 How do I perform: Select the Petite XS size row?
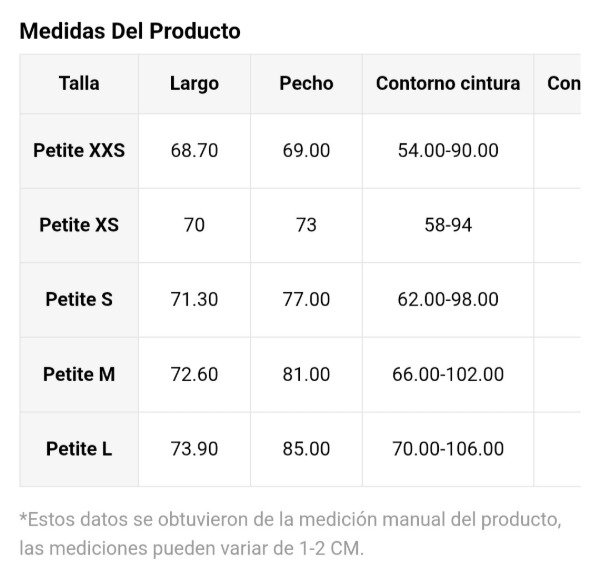pos(79,225)
